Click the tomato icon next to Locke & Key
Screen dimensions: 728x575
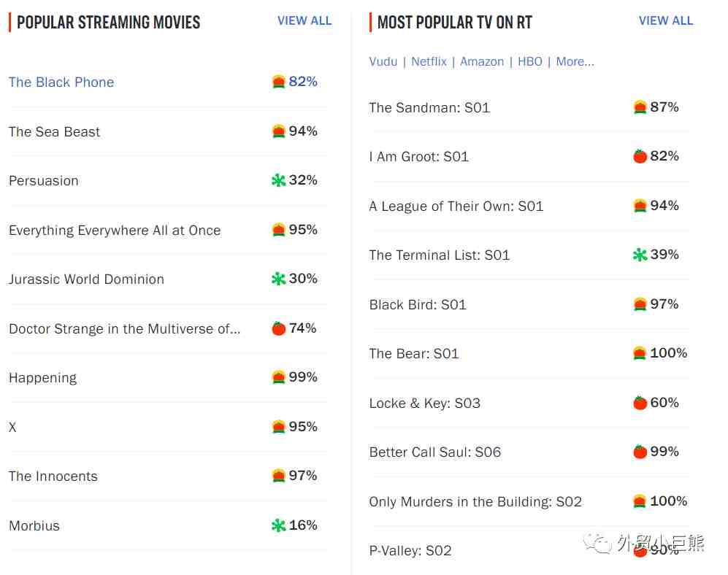tap(640, 403)
